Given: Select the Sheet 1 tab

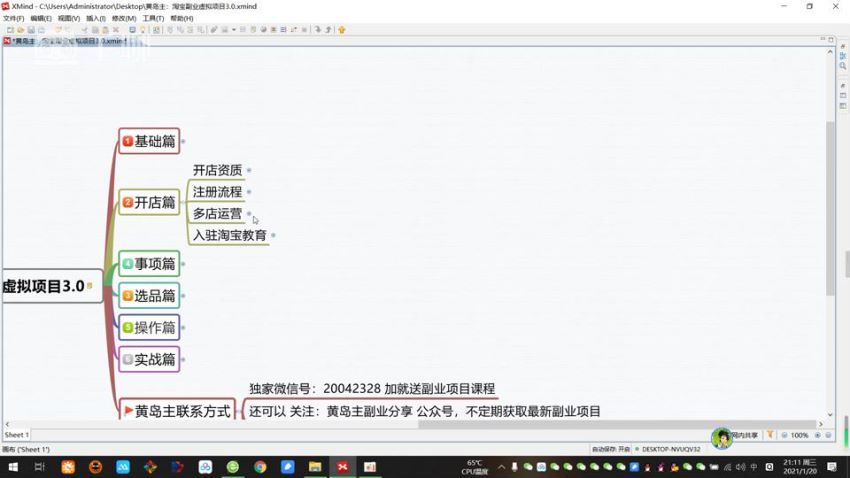Looking at the screenshot, I should pyautogui.click(x=16, y=435).
